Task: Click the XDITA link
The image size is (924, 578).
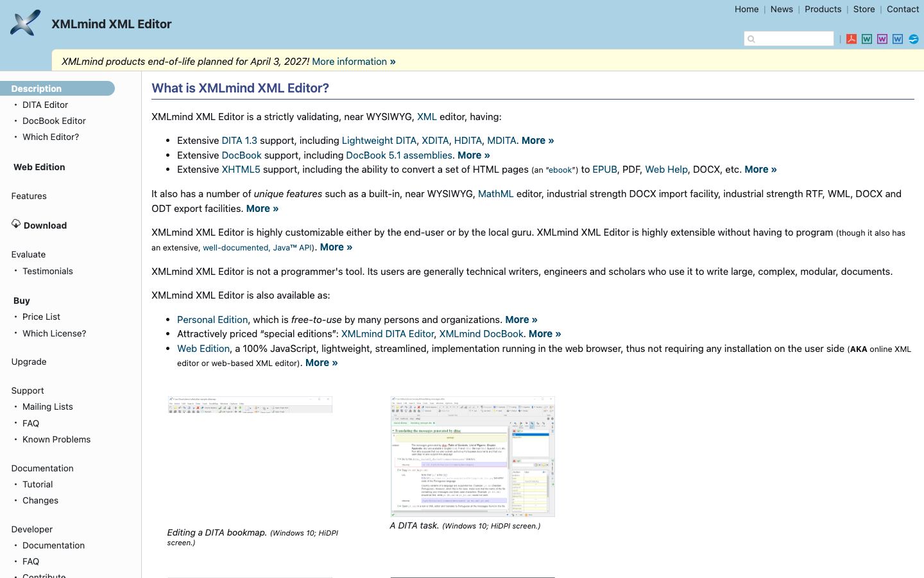Action: point(435,141)
